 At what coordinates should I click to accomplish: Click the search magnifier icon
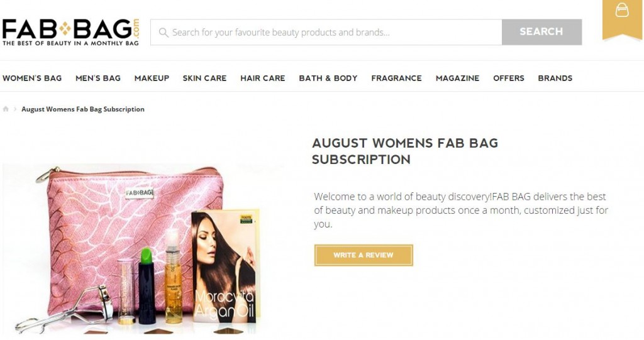[x=164, y=33]
